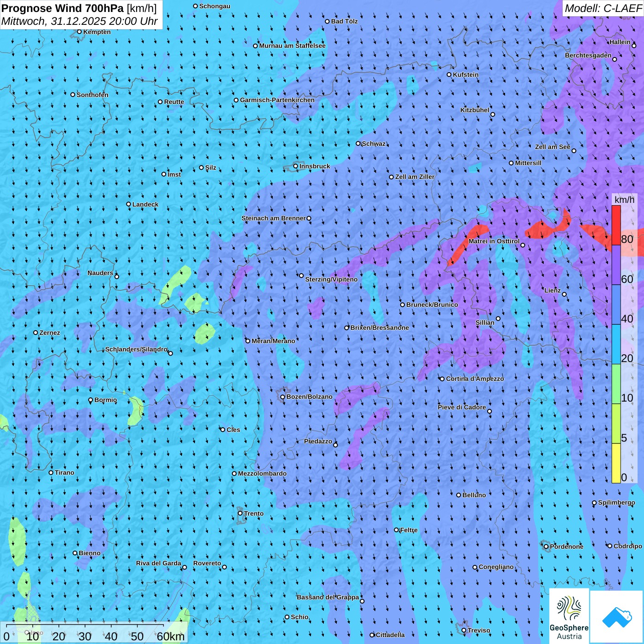
Task: Click the 'Mittersill' label
Action: click(x=528, y=163)
